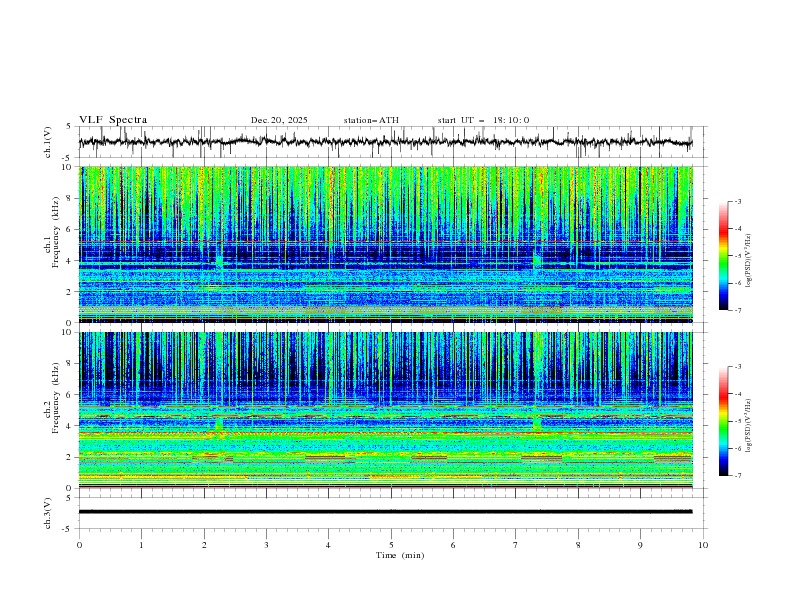The height and width of the screenshot is (612, 792).
Task: Click the "-7" tick on upper color bar
Action: click(738, 310)
